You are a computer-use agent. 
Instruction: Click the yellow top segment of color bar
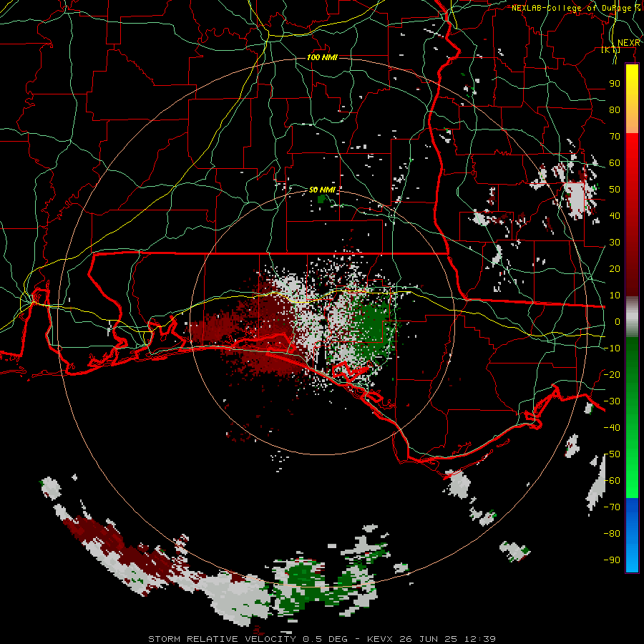click(x=632, y=99)
